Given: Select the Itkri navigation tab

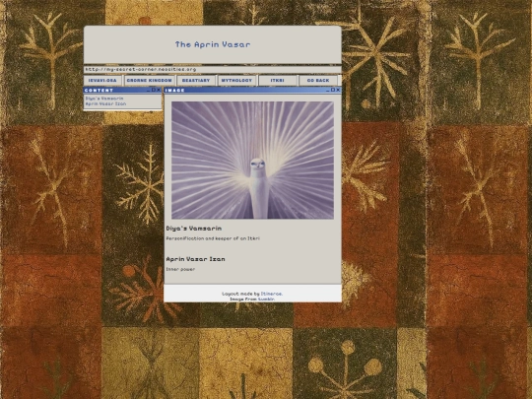Looking at the screenshot, I should pyautogui.click(x=277, y=81).
